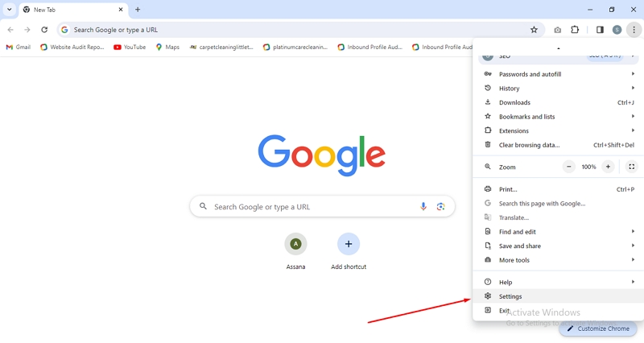Expand arrow next to History
The width and height of the screenshot is (644, 343).
[x=633, y=88]
